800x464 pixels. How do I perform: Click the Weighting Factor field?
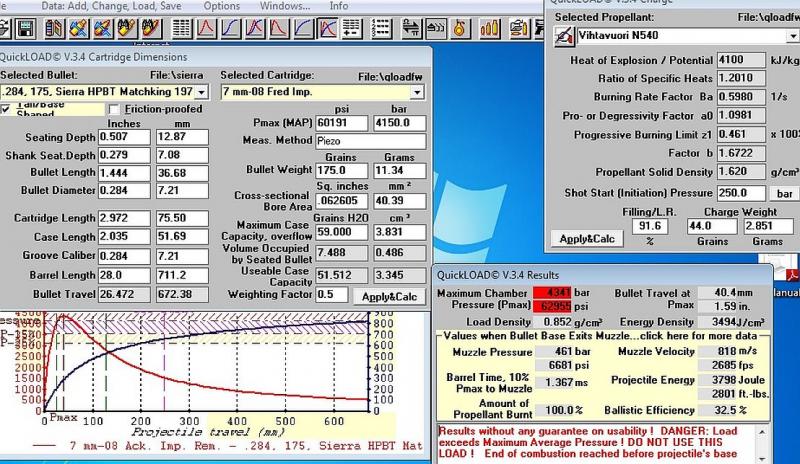[332, 295]
